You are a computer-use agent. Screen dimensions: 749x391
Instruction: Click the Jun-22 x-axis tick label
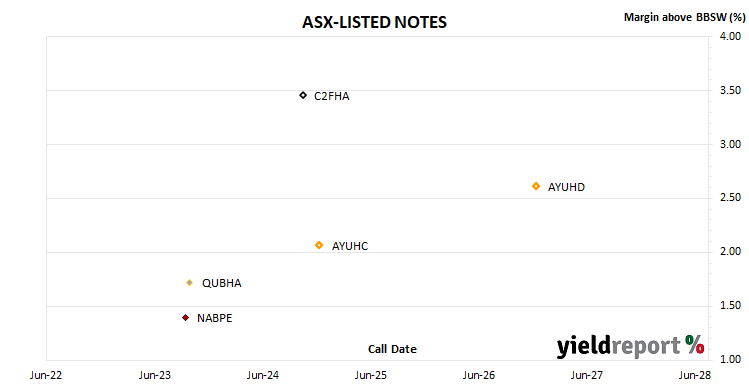point(46,375)
